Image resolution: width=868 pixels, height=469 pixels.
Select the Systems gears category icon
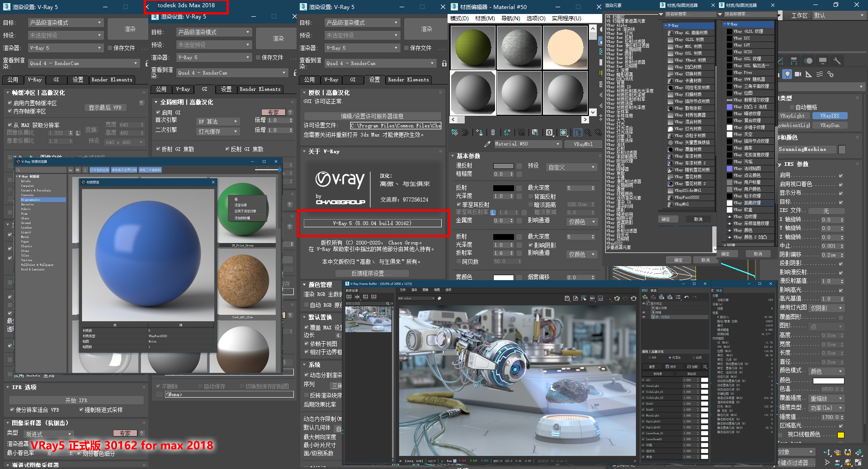tap(830, 74)
